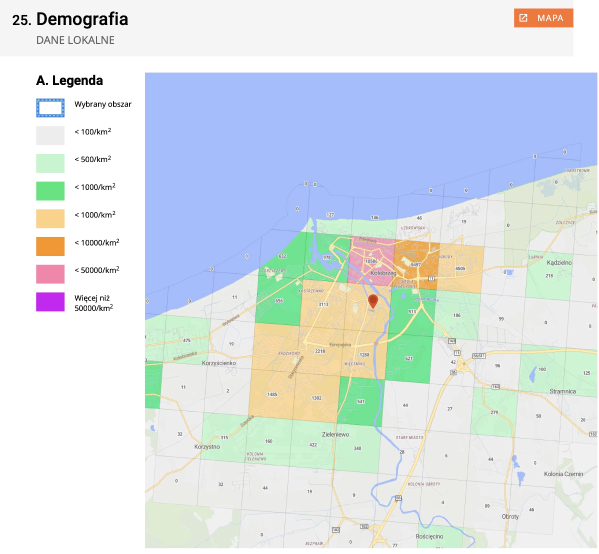Click the density value 475 near the coast
599x554 pixels.
[186, 340]
